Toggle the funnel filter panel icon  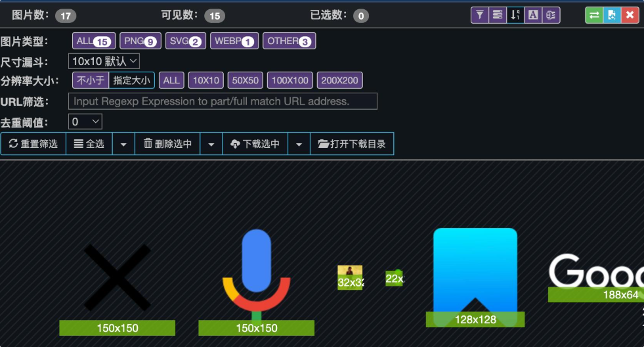[480, 15]
